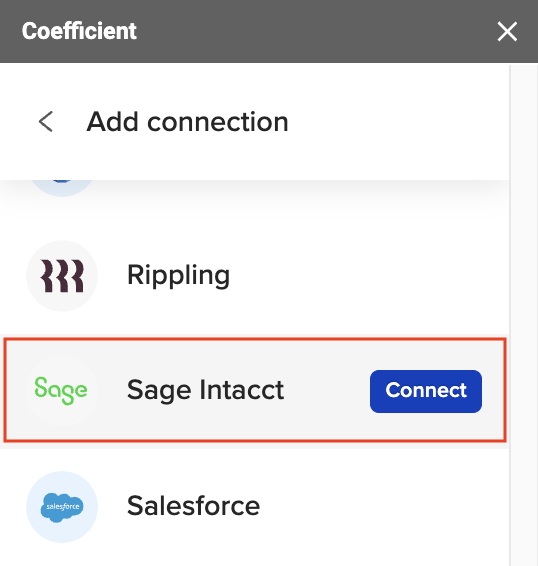Select the Rippling connection name
The width and height of the screenshot is (538, 566).
[178, 276]
